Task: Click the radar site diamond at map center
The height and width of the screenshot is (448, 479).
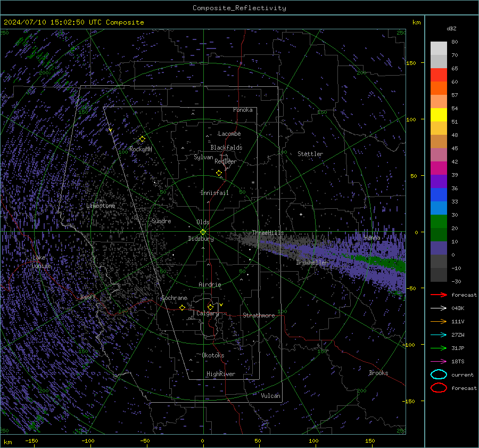Action: pos(203,232)
